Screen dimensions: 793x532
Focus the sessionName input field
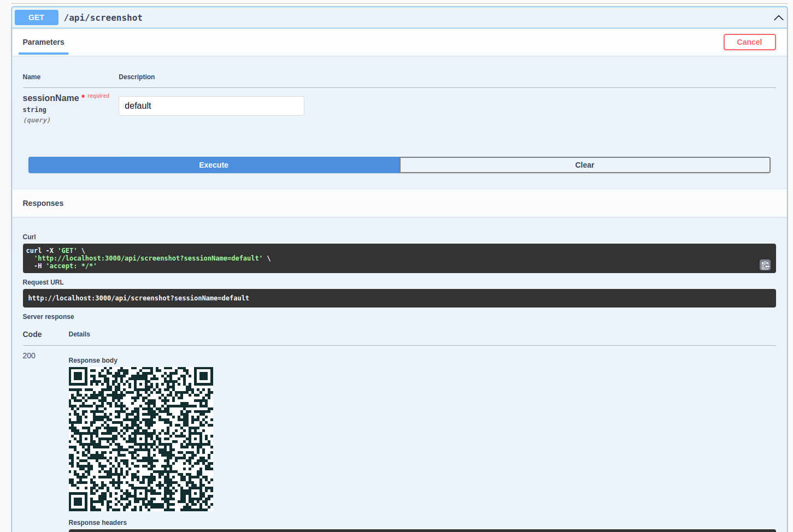[x=212, y=106]
